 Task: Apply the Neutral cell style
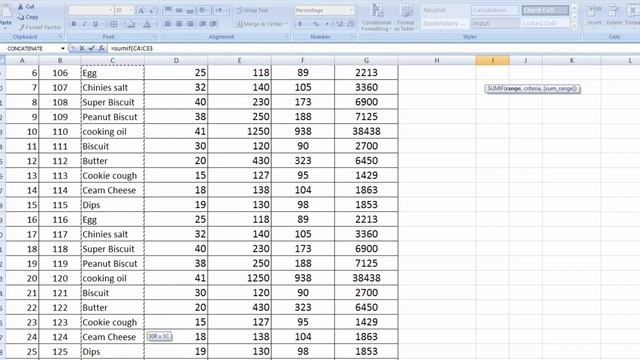pos(445,10)
